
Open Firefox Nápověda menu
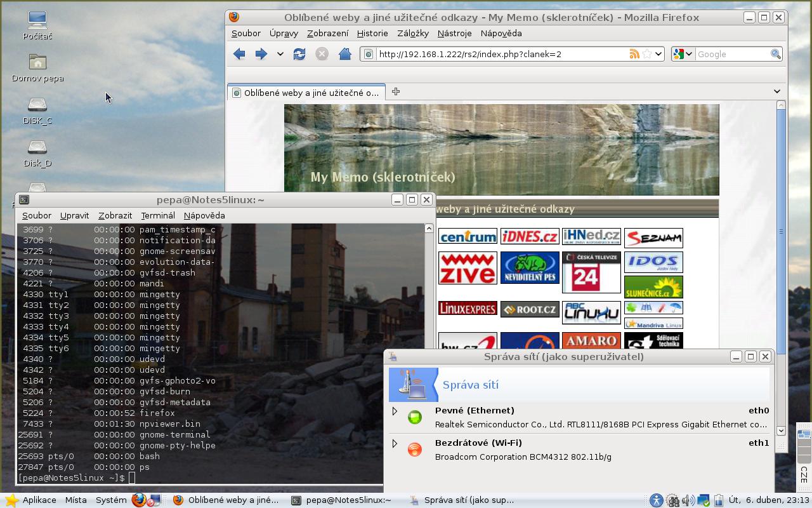pos(501,33)
